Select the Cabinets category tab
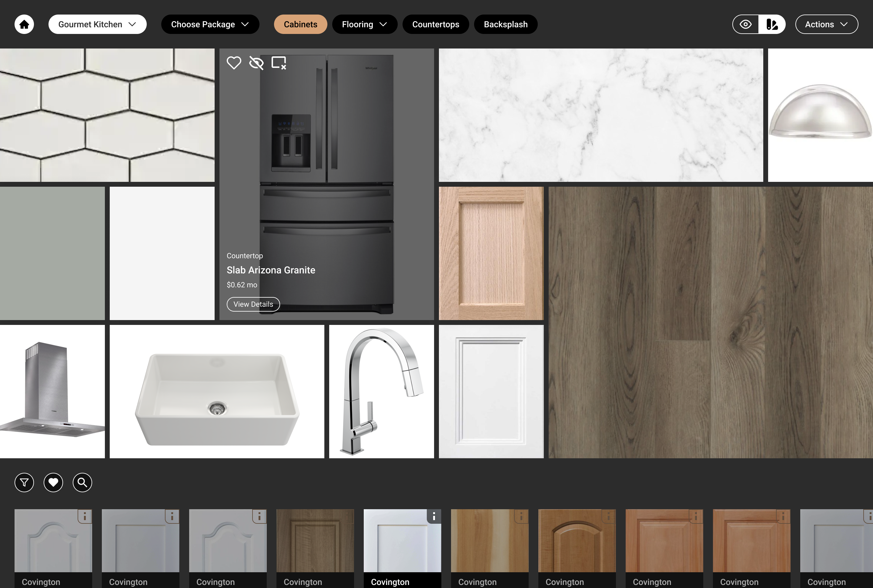 coord(300,24)
